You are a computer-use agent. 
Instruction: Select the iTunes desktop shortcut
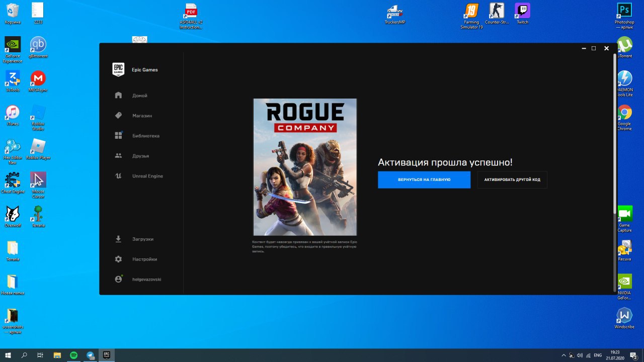[13, 115]
